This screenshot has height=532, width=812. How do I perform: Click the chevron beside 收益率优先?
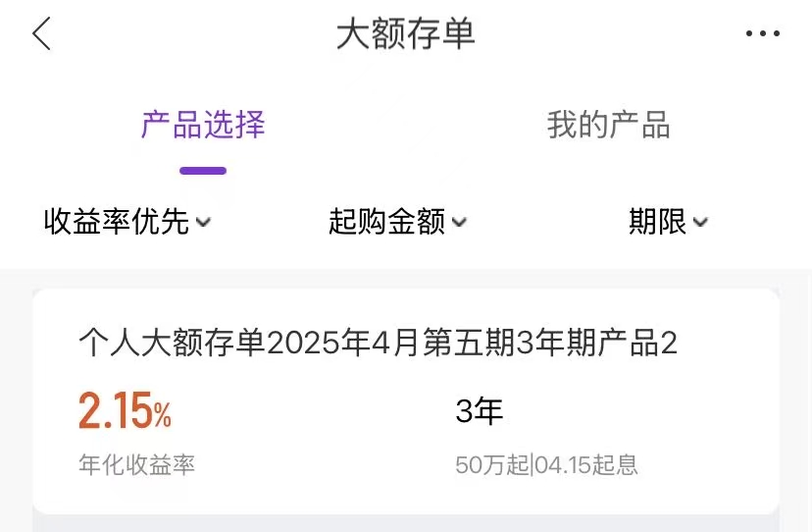(204, 223)
